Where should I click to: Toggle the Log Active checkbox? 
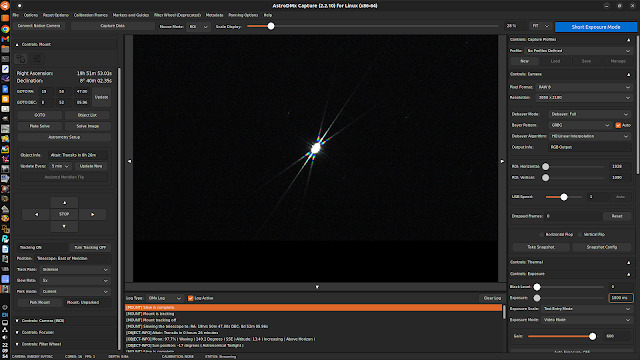tap(191, 298)
